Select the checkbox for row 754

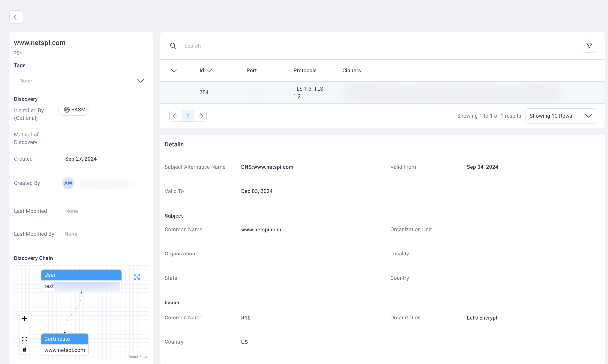point(173,92)
